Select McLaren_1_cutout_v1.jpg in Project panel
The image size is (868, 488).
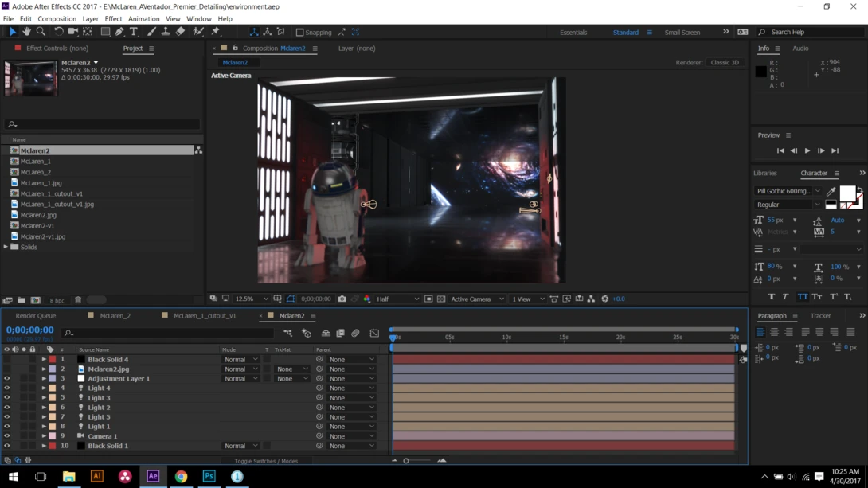click(x=57, y=204)
